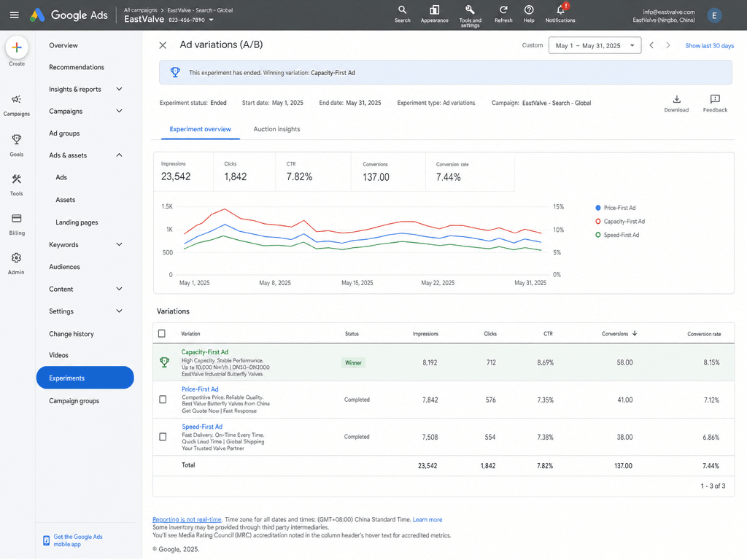Click the trophy icon in banner
Viewport: 747px width, 560px height.
(x=175, y=72)
